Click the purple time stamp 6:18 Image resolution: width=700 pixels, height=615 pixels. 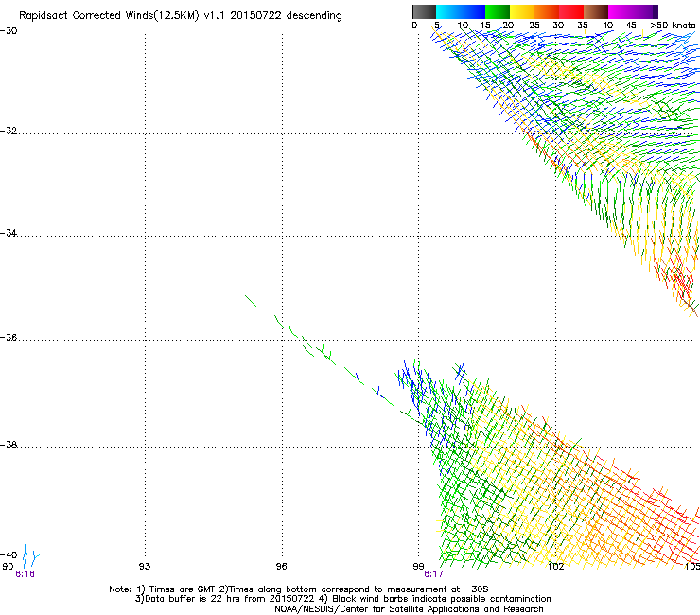click(x=25, y=574)
